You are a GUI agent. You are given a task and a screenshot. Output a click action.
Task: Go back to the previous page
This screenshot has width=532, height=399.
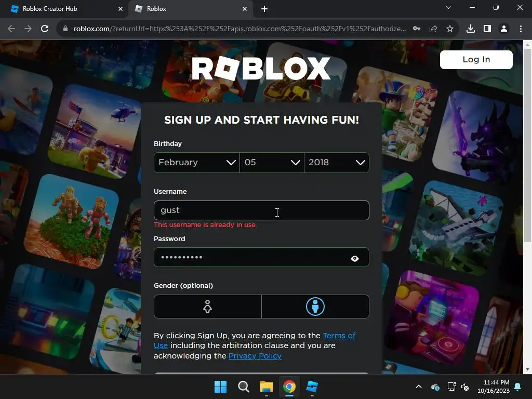tap(11, 29)
